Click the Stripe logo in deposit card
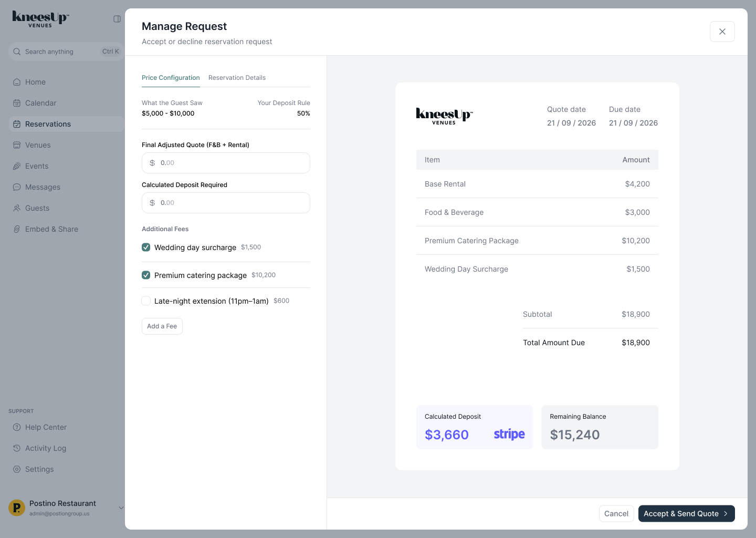The image size is (756, 538). [509, 434]
